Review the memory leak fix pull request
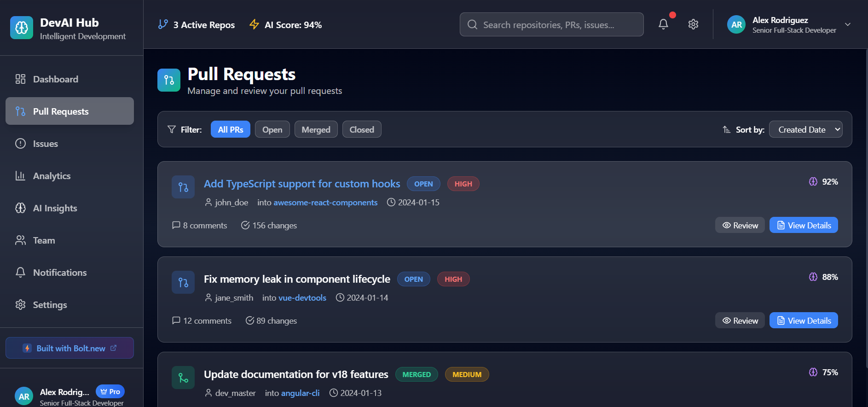The image size is (868, 407). point(740,320)
